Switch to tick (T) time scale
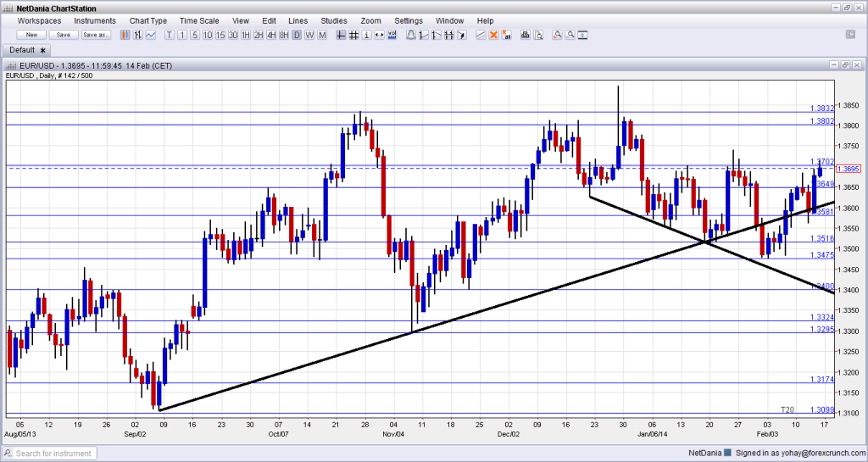 (170, 35)
